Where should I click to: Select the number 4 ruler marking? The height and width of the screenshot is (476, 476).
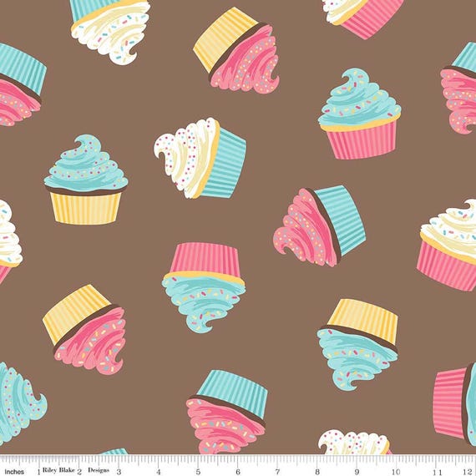click(159, 472)
